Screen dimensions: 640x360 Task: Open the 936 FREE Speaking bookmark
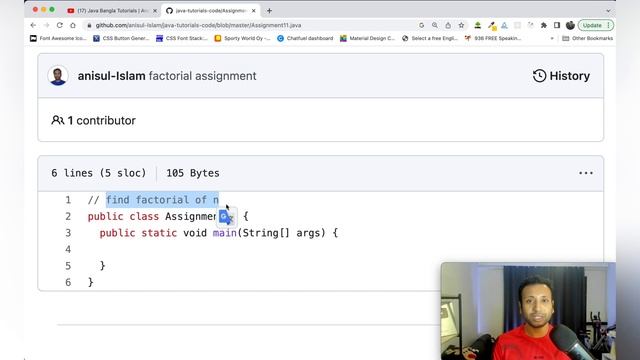493,38
